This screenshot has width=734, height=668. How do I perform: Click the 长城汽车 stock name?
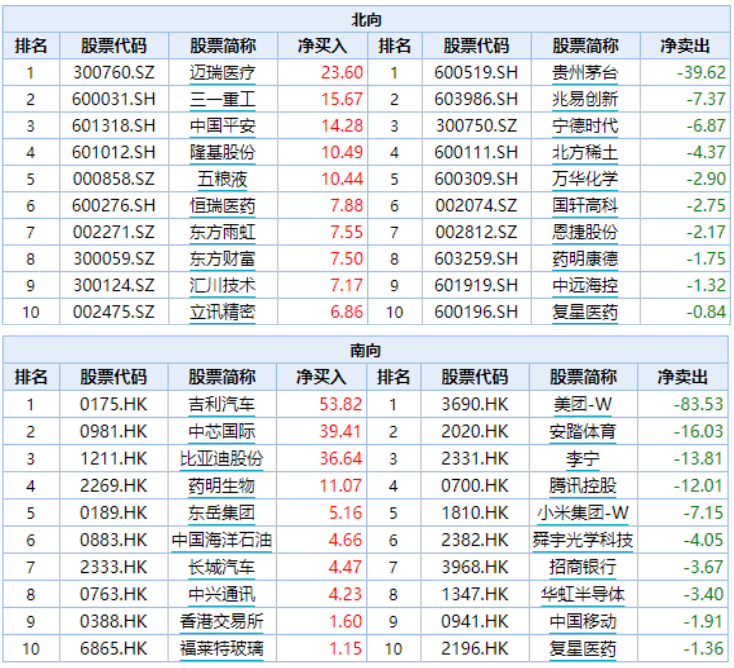pyautogui.click(x=221, y=567)
